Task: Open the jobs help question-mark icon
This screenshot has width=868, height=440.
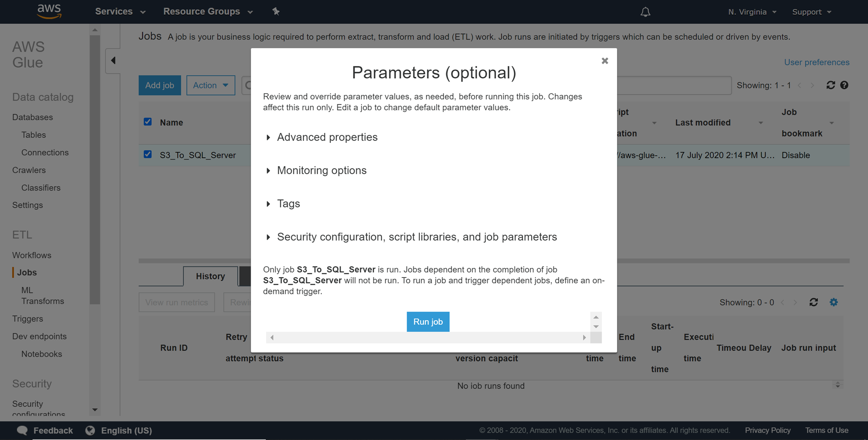Action: 844,85
